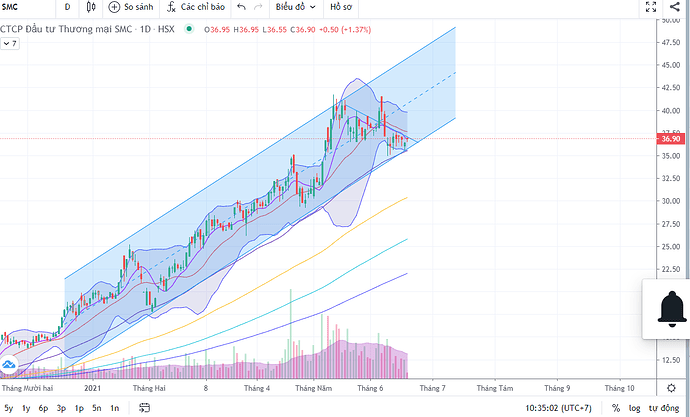The width and height of the screenshot is (690, 417).
Task: Enter fullscreen chart mode
Action: coord(651,7)
